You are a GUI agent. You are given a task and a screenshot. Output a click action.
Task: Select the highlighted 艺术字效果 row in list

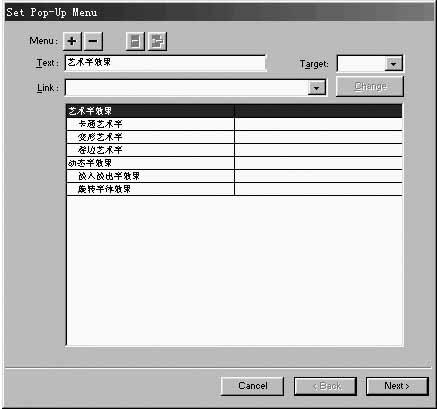click(x=234, y=111)
